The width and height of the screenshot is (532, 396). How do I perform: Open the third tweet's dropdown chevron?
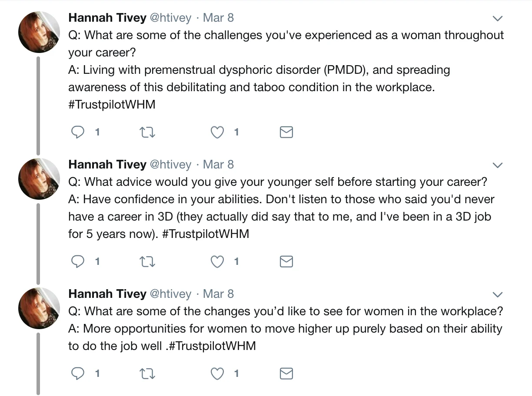coord(497,295)
